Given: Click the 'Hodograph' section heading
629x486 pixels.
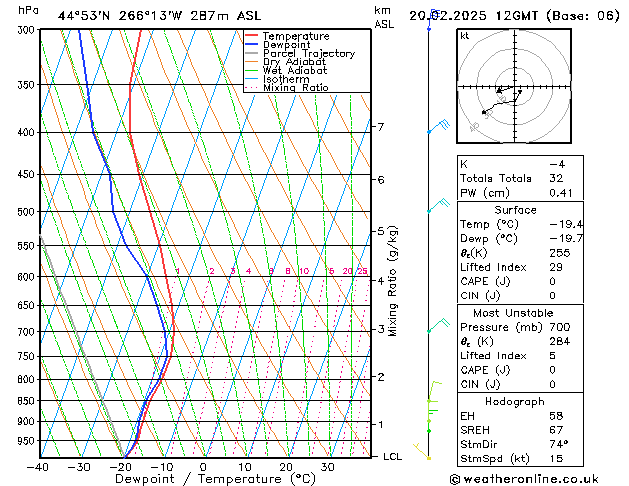Looking at the screenshot, I should (515, 402).
